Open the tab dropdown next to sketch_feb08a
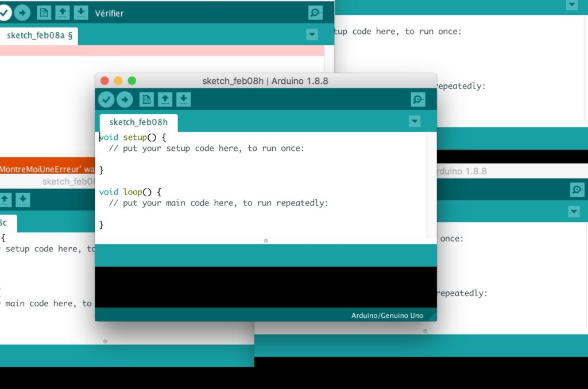Image resolution: width=588 pixels, height=389 pixels. [x=312, y=34]
